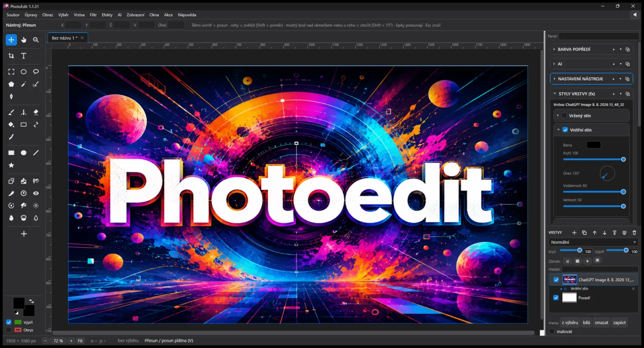Image resolution: width=644 pixels, height=348 pixels.
Task: Click the bílá mask button
Action: [587, 322]
